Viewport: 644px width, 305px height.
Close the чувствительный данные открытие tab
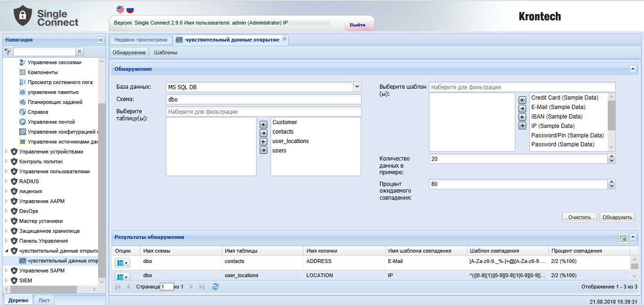click(x=284, y=39)
